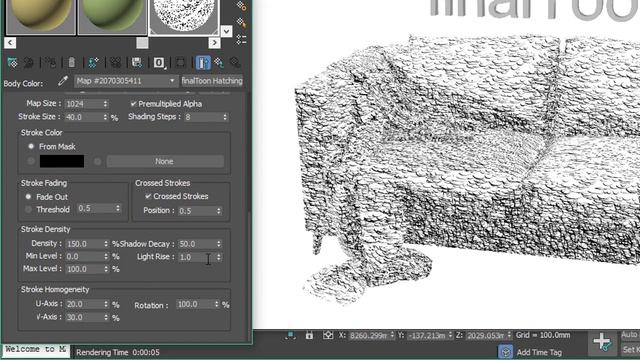Toggle Crossed Strokes checkbox
Image resolution: width=640 pixels, height=360 pixels.
point(148,196)
